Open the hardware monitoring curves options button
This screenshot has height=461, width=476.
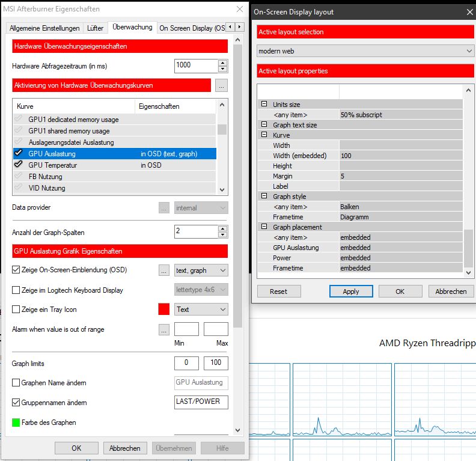[221, 85]
